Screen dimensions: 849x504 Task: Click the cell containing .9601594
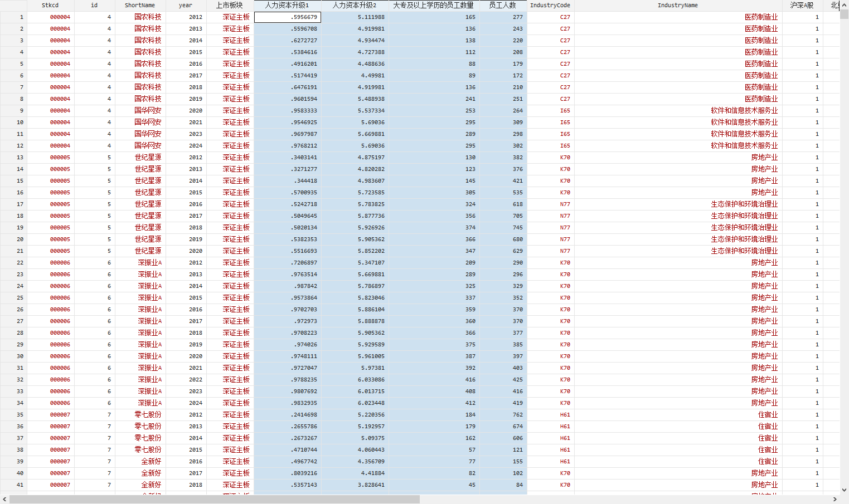point(288,99)
